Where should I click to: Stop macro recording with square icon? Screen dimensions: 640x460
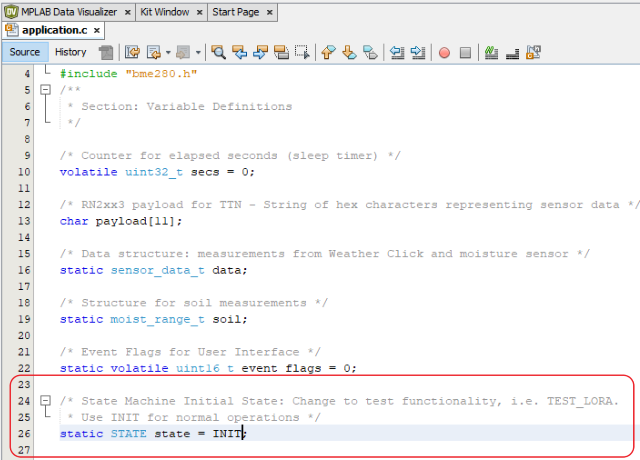pyautogui.click(x=465, y=52)
